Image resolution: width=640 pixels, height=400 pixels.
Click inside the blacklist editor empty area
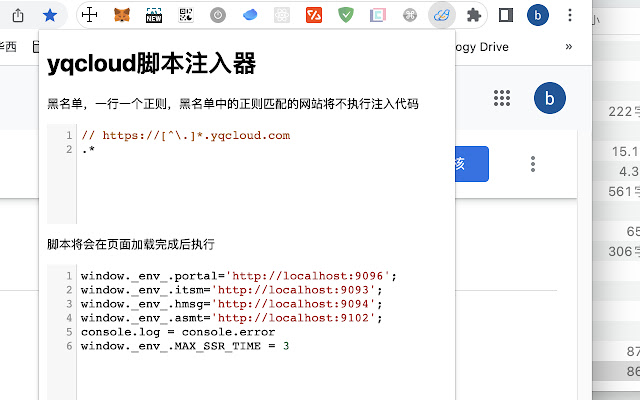tap(265, 192)
